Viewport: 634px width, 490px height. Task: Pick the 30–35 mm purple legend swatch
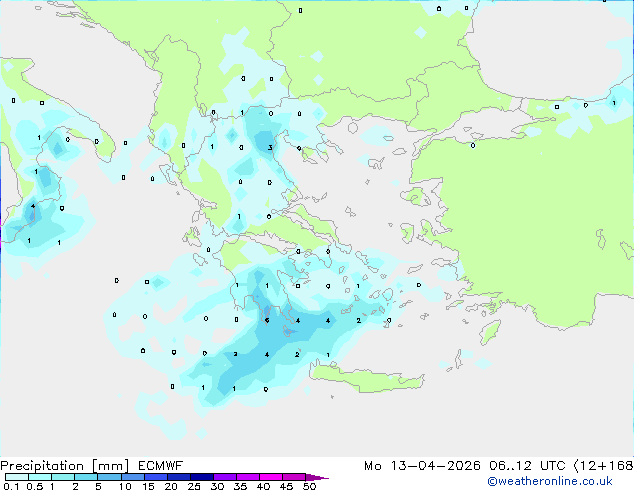point(225,477)
